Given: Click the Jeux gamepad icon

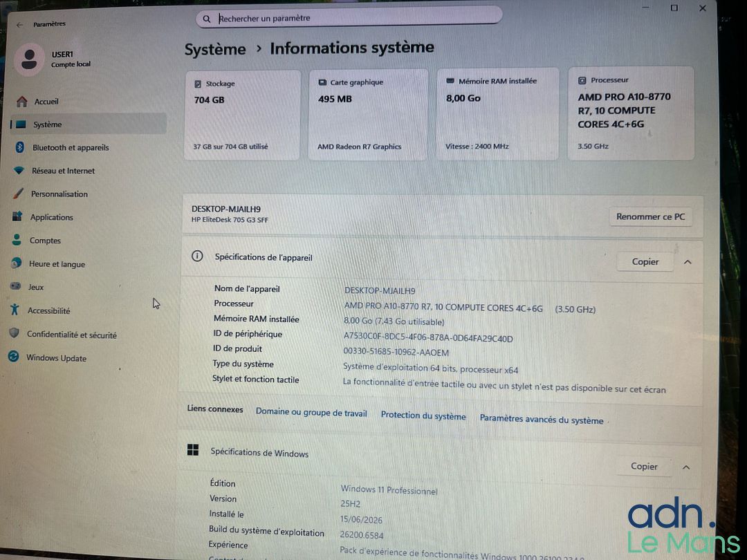Looking at the screenshot, I should [16, 286].
